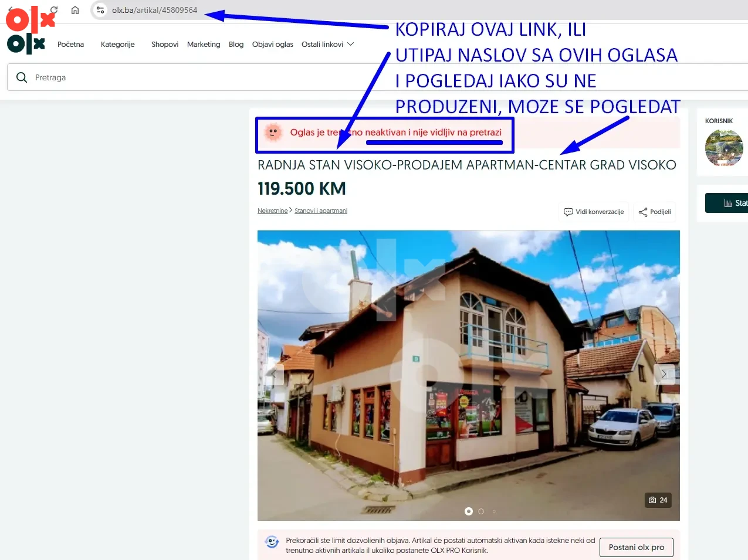Show next photo with right arrow
The width and height of the screenshot is (748, 560).
[x=664, y=374]
